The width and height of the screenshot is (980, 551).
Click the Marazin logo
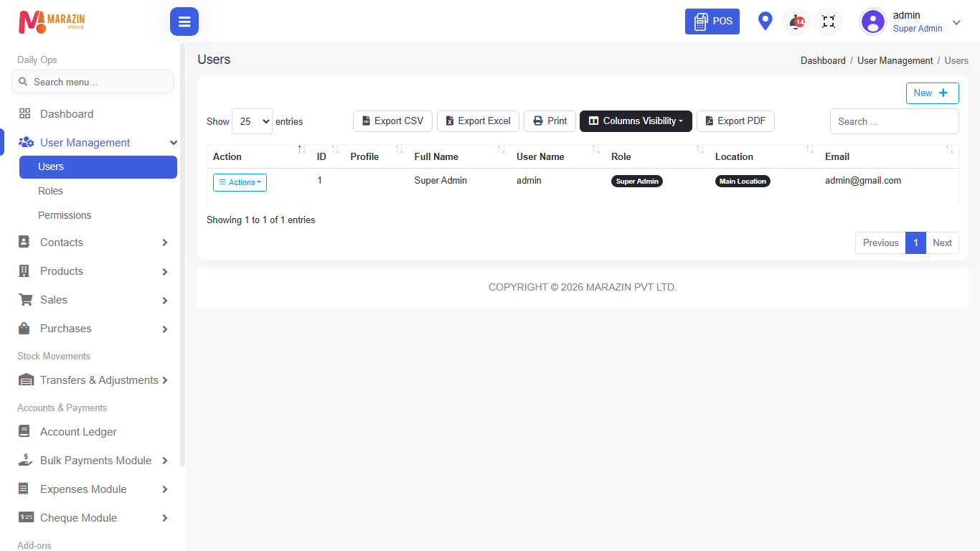52,22
